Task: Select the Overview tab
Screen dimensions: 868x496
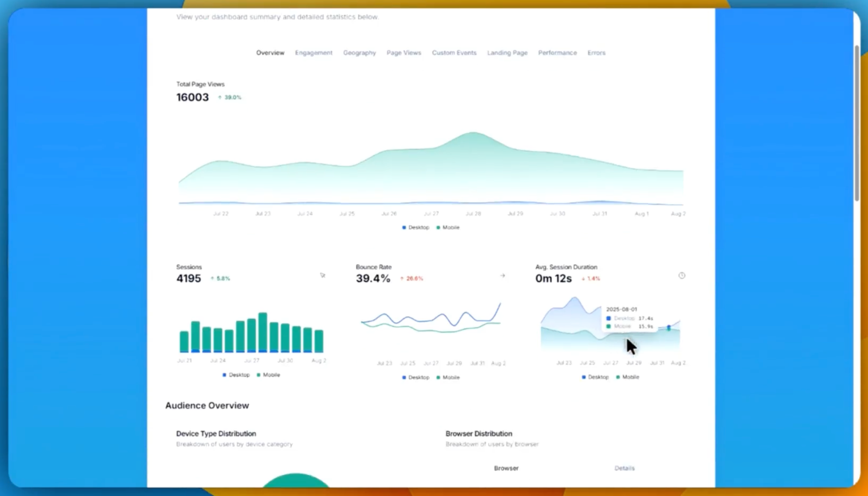Action: click(x=270, y=53)
